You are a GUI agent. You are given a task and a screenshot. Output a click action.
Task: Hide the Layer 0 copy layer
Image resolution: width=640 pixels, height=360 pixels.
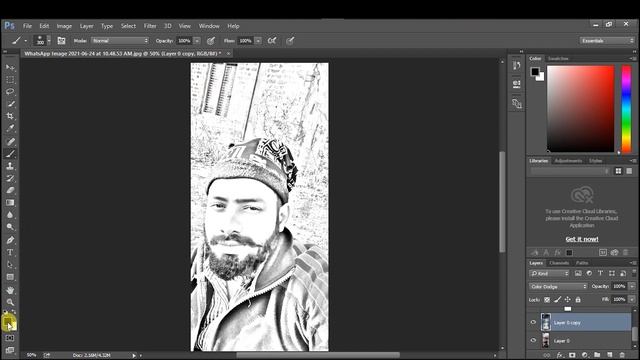tap(533, 322)
